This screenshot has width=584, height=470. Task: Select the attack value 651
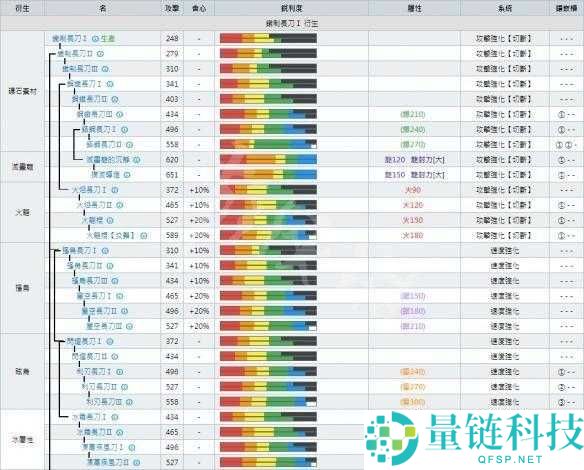172,175
